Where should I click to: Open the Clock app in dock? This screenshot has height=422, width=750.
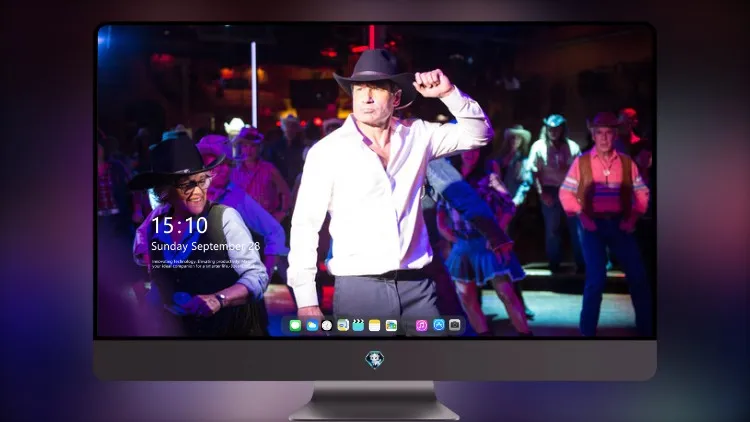(327, 326)
